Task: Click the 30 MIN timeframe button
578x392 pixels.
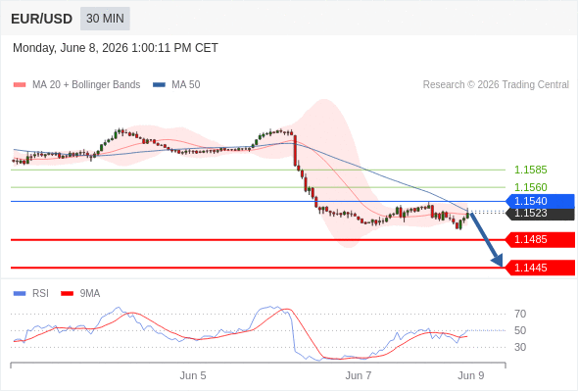Action: (105, 19)
